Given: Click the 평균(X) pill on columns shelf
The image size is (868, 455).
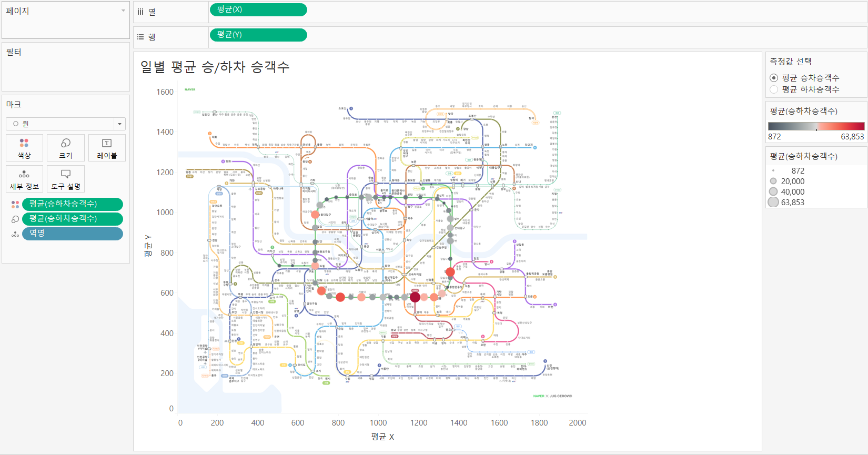Looking at the screenshot, I should pyautogui.click(x=258, y=9).
